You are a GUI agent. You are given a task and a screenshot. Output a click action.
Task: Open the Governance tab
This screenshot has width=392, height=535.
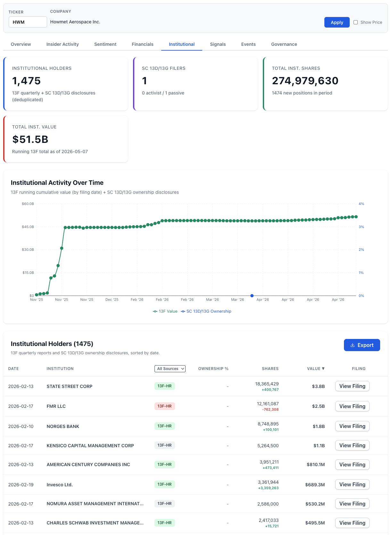[x=284, y=44]
